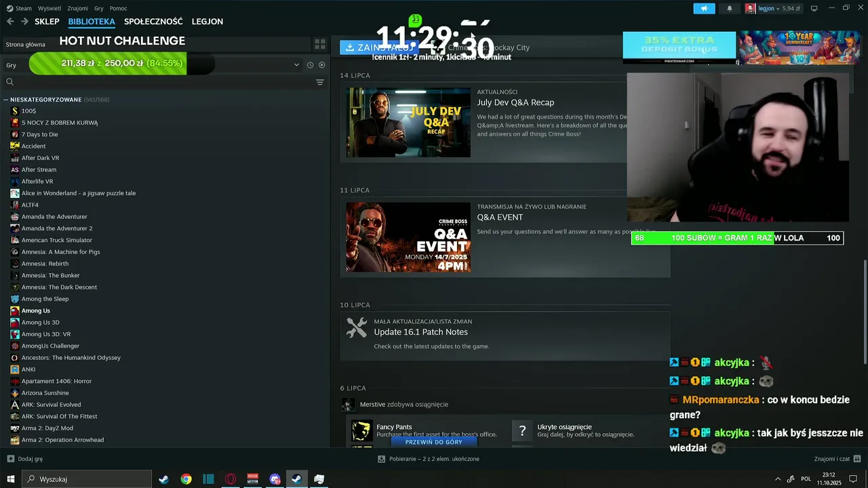Viewport: 868px width, 488px height.
Task: Go to the SKLEP tab
Action: [x=47, y=22]
